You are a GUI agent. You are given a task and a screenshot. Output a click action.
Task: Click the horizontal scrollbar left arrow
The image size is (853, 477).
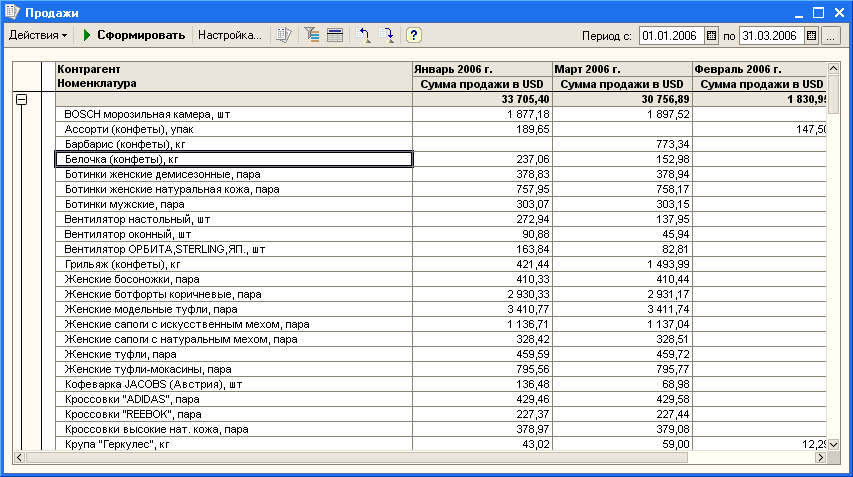click(x=19, y=457)
